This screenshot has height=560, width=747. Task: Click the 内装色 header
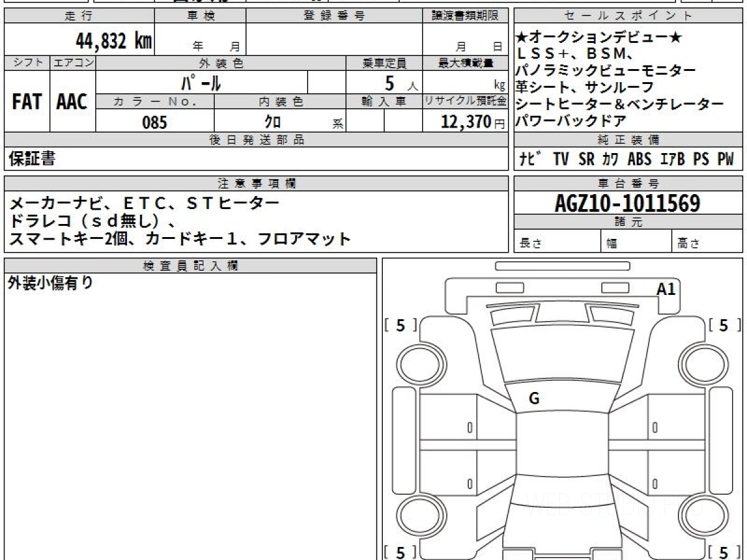(x=280, y=101)
